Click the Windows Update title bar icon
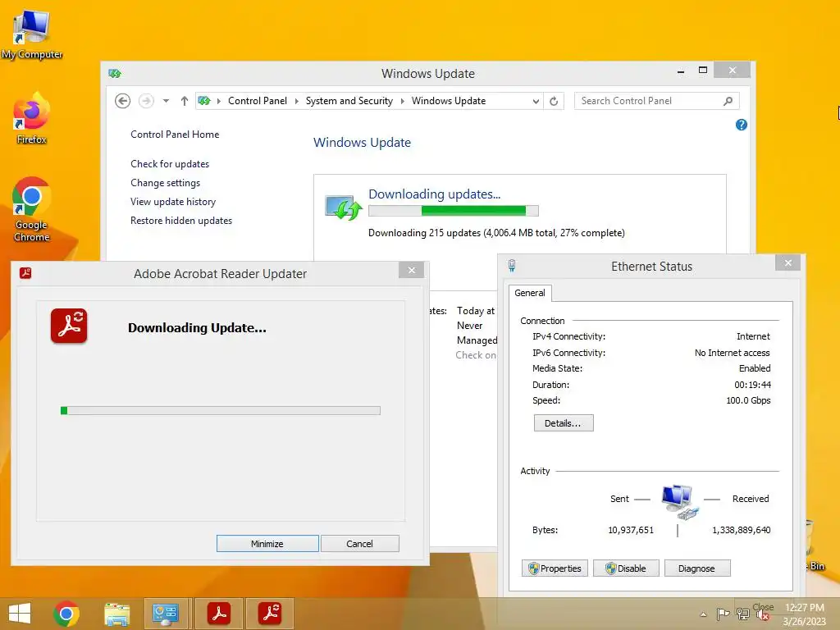840x630 pixels. [115, 73]
